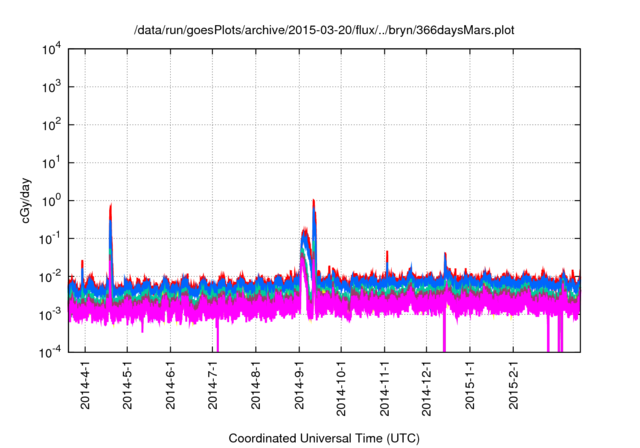Screen dimensions: 640x448
Task: Click the 10^-4 y-axis tick label
Action: click(53, 352)
